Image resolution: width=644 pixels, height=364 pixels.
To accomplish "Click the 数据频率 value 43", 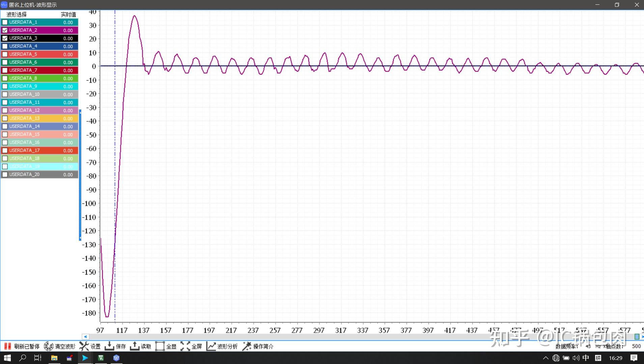I will point(588,346).
